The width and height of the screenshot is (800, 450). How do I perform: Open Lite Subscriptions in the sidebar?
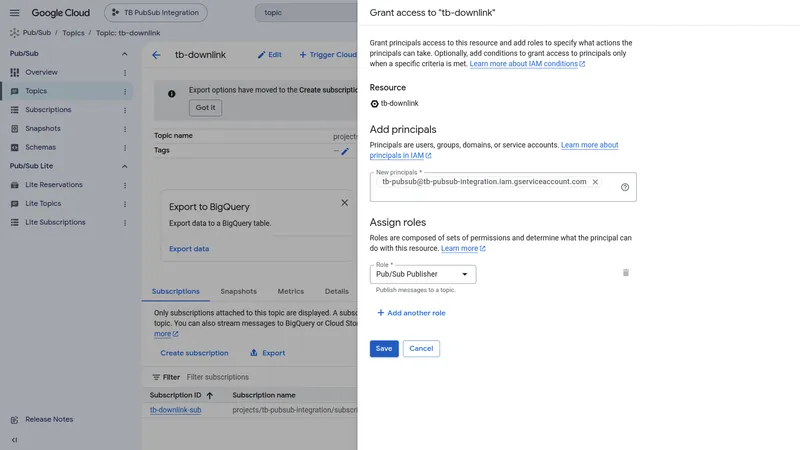[x=55, y=222]
